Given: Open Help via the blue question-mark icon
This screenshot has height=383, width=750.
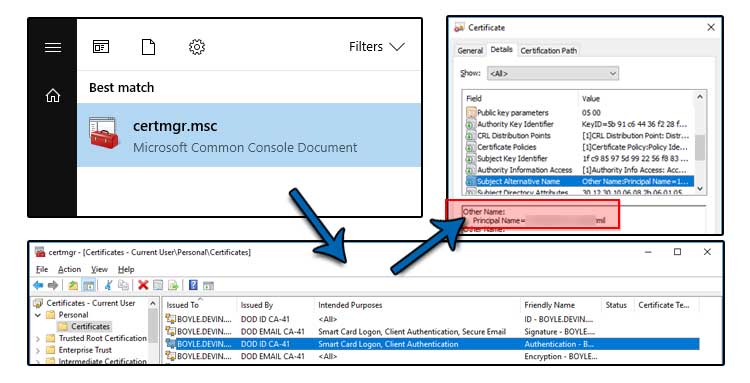Looking at the screenshot, I should click(x=193, y=285).
